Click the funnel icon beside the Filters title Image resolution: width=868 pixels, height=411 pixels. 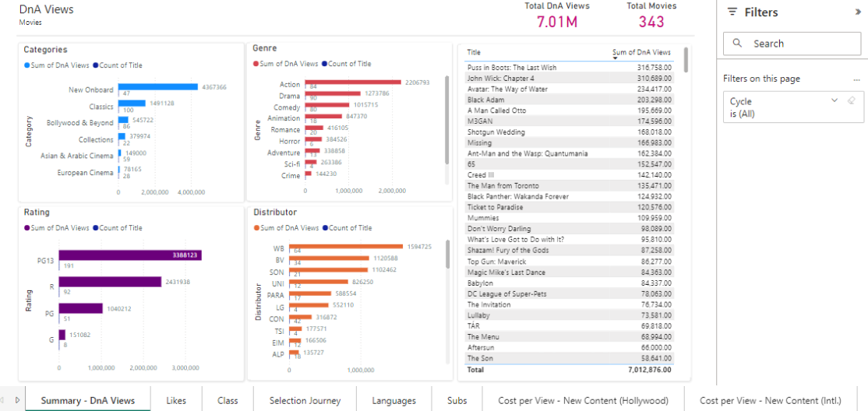pos(732,12)
